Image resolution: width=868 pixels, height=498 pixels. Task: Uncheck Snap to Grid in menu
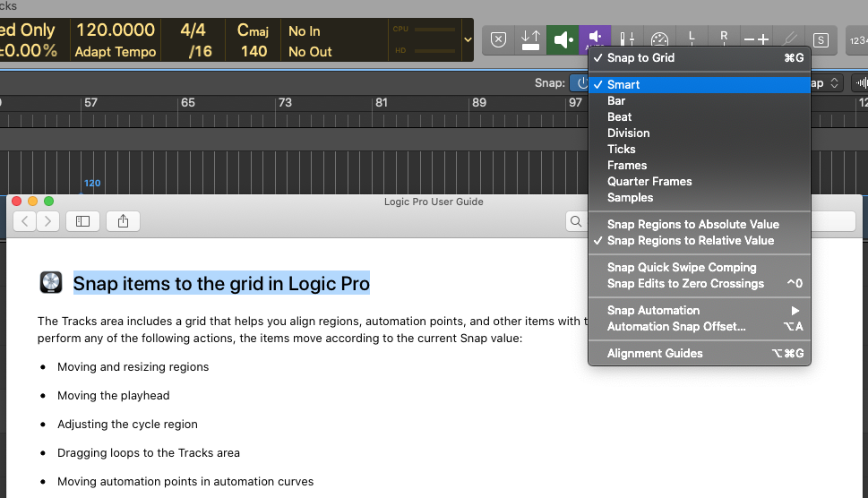700,57
